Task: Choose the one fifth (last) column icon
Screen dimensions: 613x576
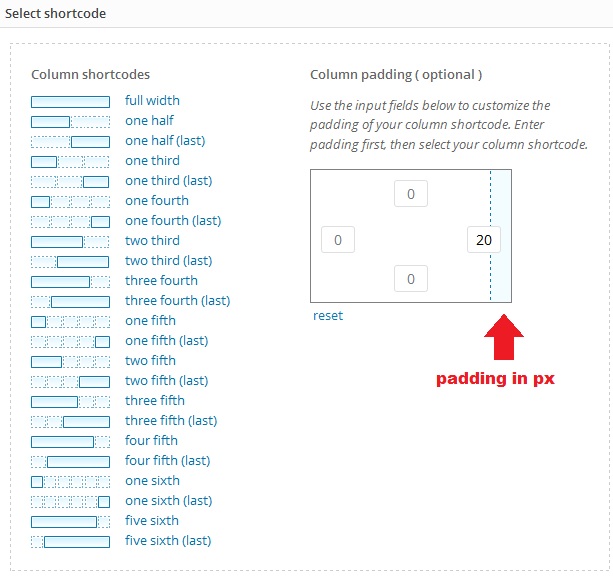Action: [x=70, y=341]
